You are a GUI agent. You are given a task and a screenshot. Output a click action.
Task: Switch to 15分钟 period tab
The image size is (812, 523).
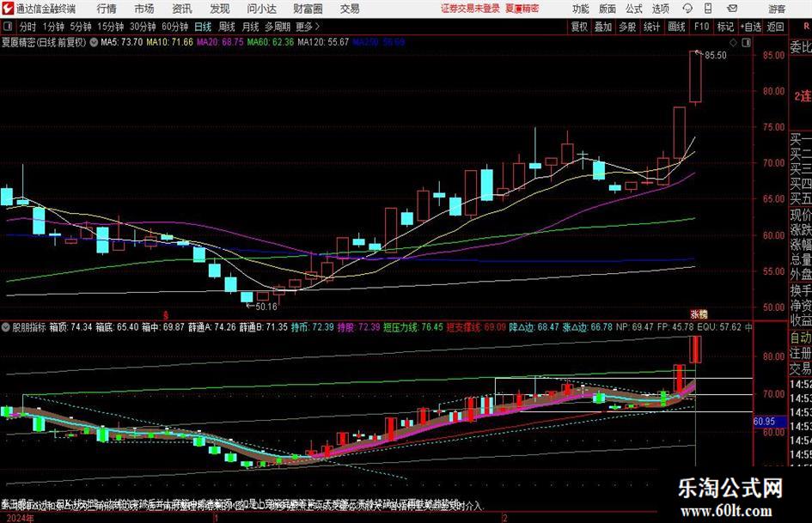click(x=110, y=27)
